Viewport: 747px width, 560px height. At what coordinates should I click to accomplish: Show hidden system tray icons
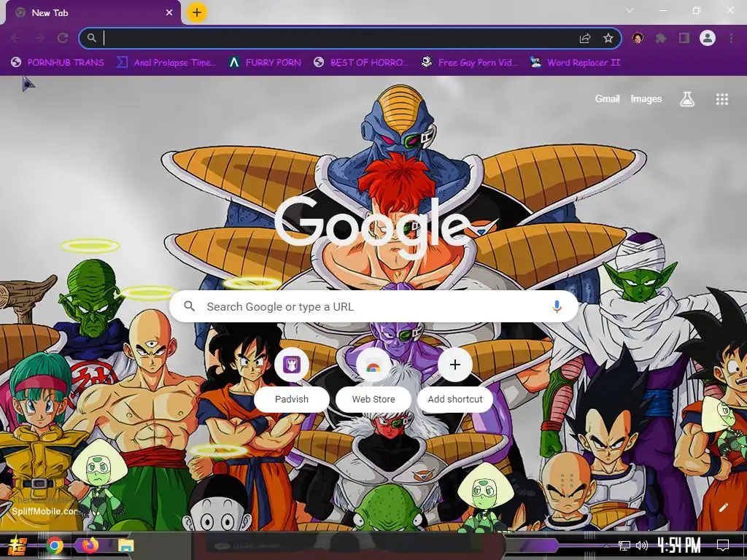(606, 545)
